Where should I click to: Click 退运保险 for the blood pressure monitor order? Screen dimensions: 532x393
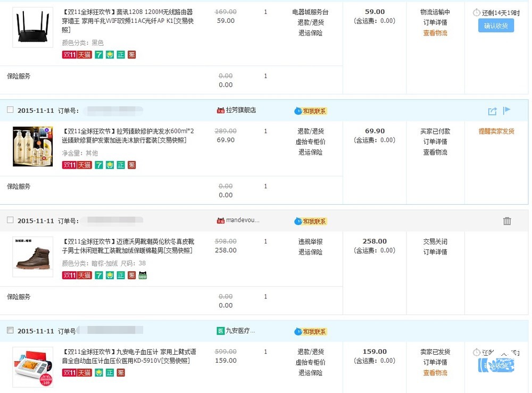[x=310, y=373]
